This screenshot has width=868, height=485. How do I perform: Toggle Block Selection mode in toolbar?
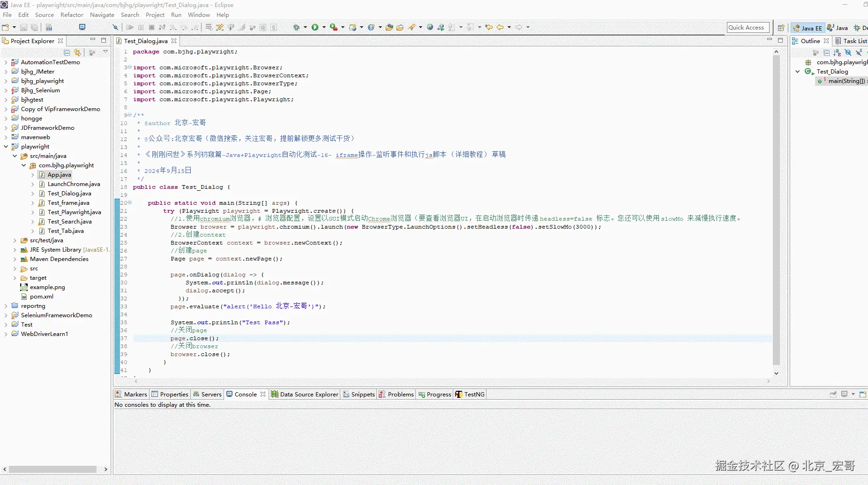[263, 27]
